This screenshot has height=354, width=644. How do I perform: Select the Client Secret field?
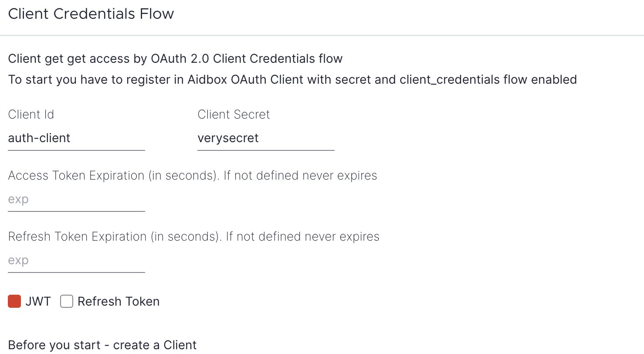tap(266, 138)
